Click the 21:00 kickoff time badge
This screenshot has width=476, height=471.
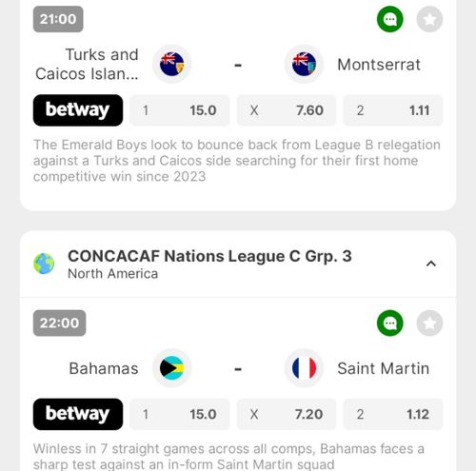pos(58,19)
